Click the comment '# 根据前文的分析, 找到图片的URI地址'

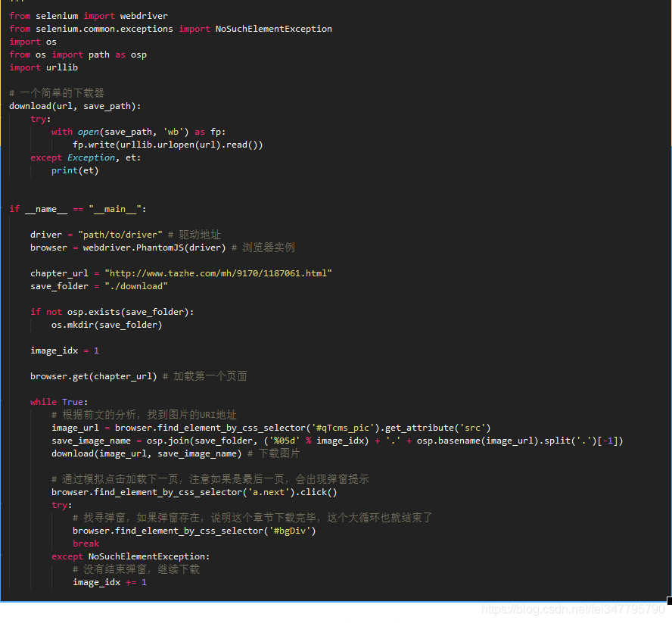(144, 415)
